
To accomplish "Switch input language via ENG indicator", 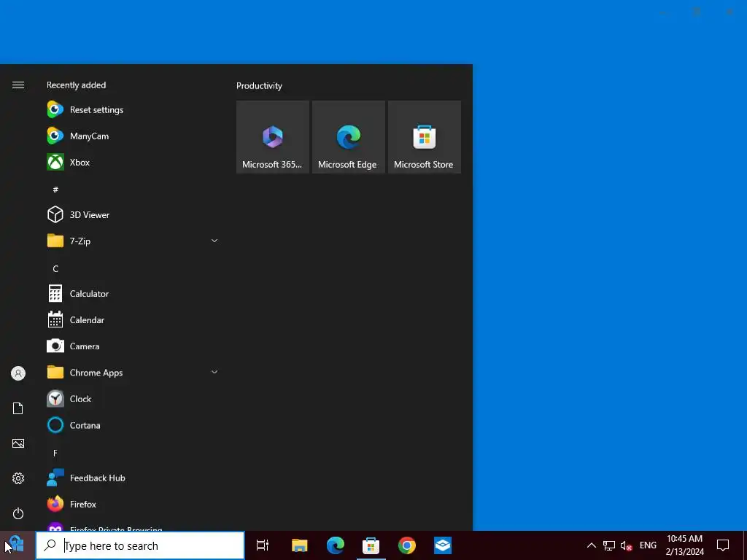I will click(648, 545).
